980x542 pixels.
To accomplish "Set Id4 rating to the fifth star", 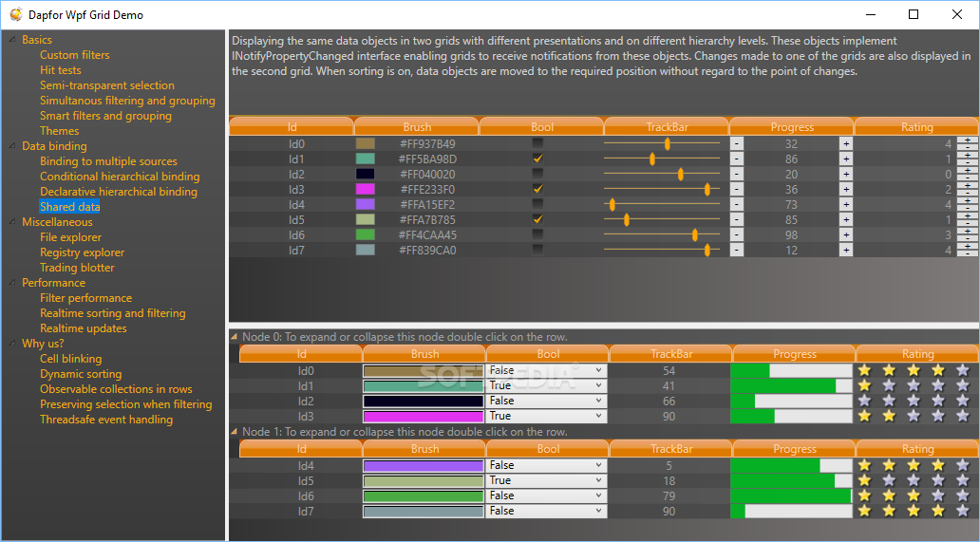I will pyautogui.click(x=963, y=465).
